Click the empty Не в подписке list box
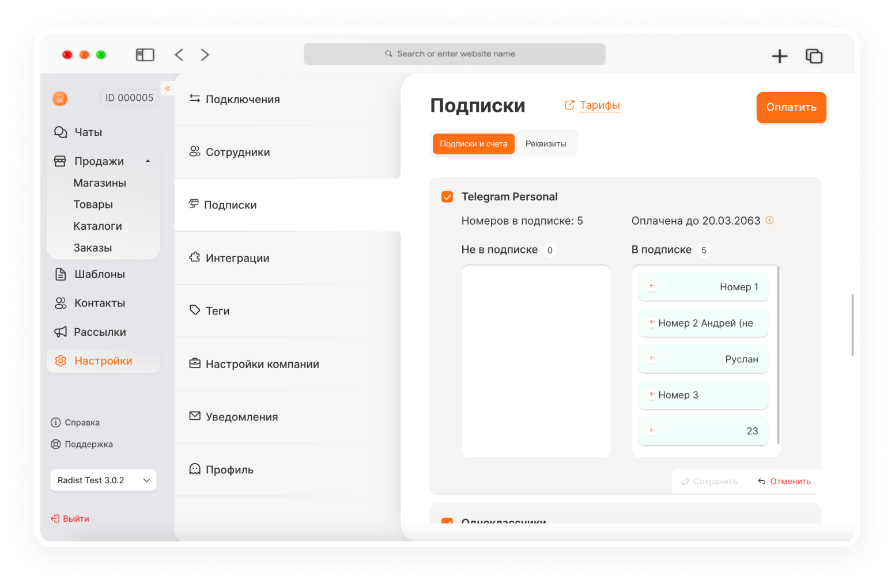 point(537,361)
